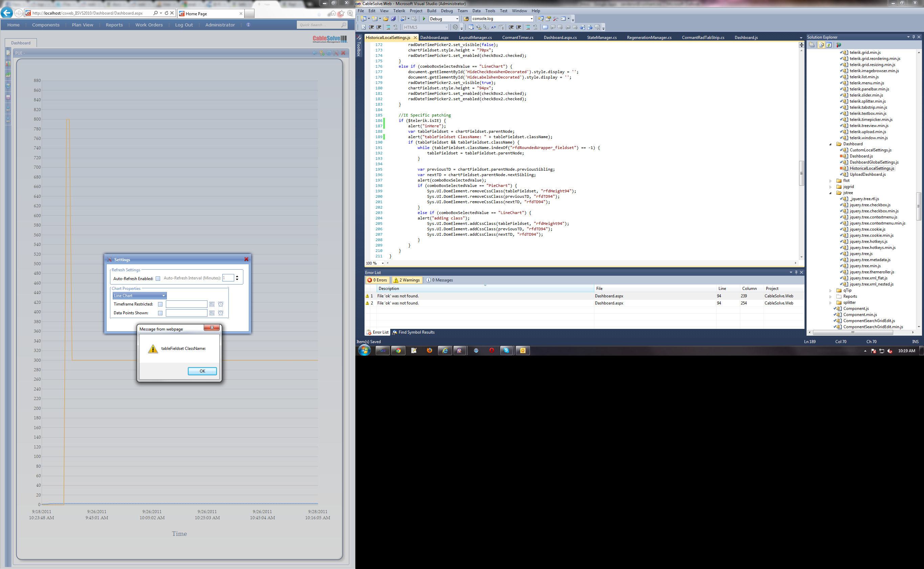Click the clock icon beside Data Points Shown

tap(221, 313)
